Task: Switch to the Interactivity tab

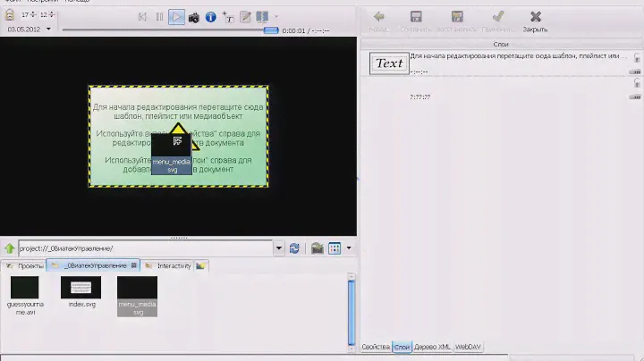Action: pos(174,266)
